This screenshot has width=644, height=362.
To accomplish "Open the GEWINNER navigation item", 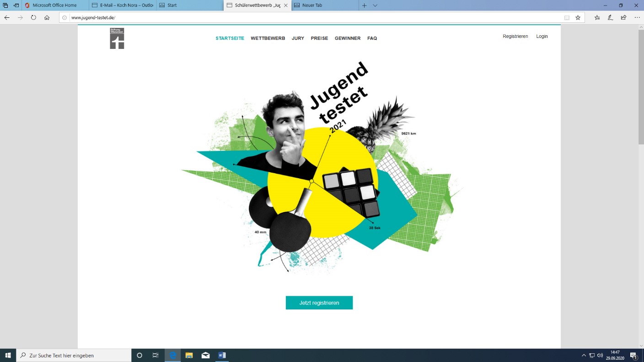I will coord(347,38).
